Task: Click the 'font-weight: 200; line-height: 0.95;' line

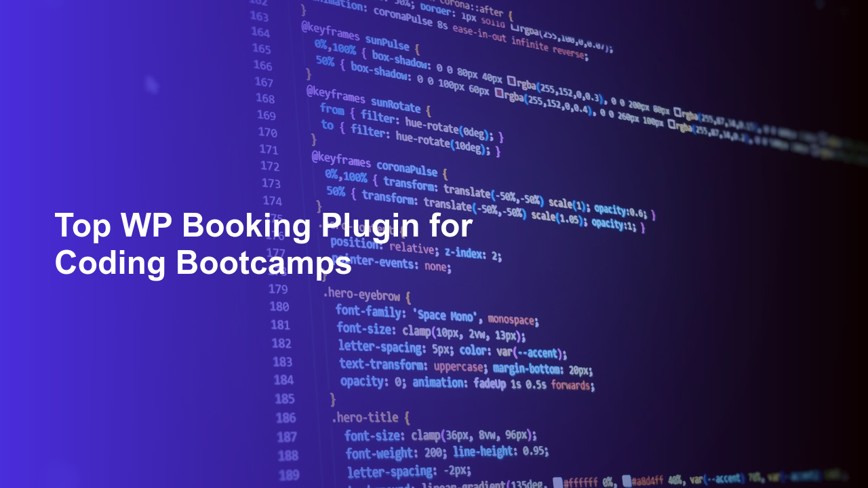Action: click(447, 452)
